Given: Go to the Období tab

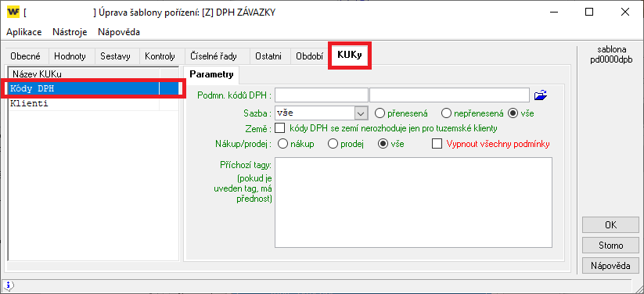Looking at the screenshot, I should 309,56.
